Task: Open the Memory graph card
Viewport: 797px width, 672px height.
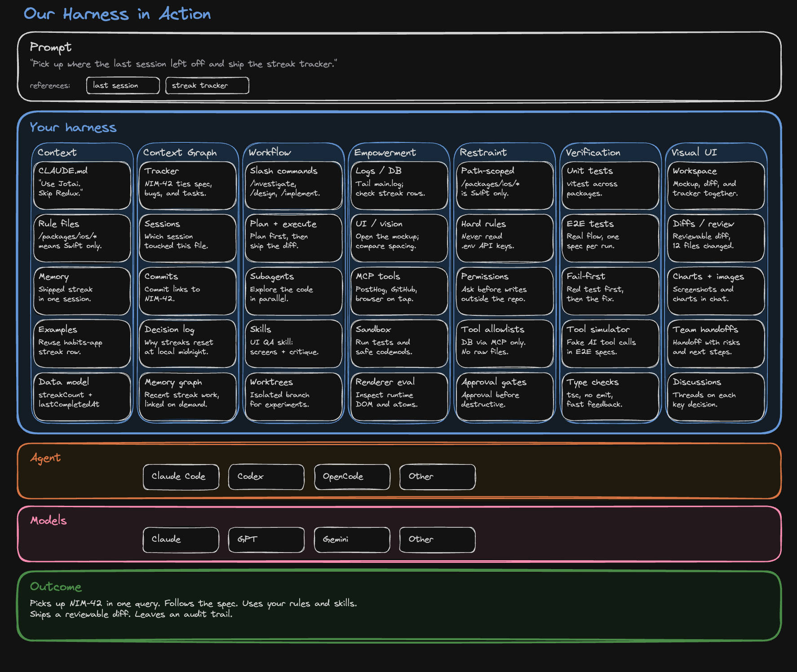Action: 188,397
